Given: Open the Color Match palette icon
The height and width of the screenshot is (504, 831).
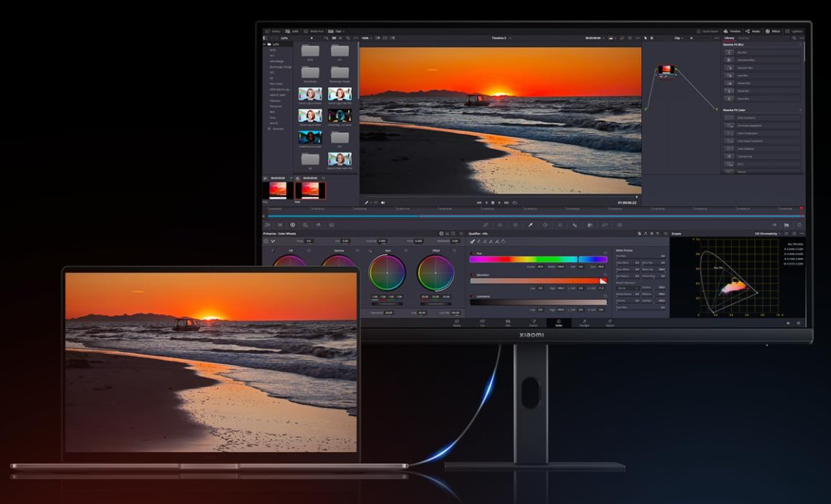Looking at the screenshot, I should pyautogui.click(x=280, y=225).
